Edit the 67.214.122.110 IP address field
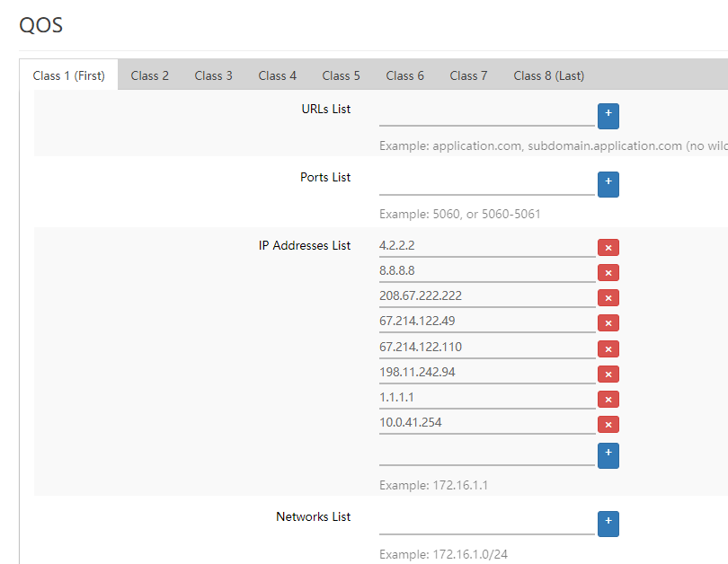The width and height of the screenshot is (728, 564). [x=486, y=348]
